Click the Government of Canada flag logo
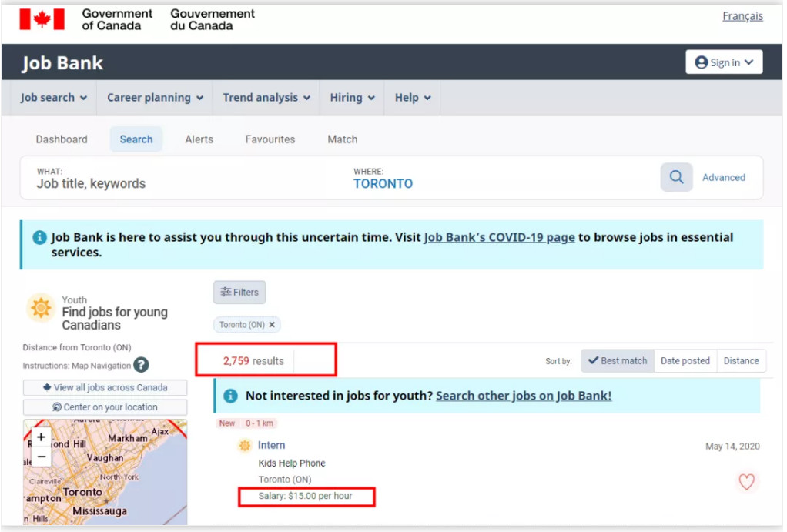 (42, 19)
